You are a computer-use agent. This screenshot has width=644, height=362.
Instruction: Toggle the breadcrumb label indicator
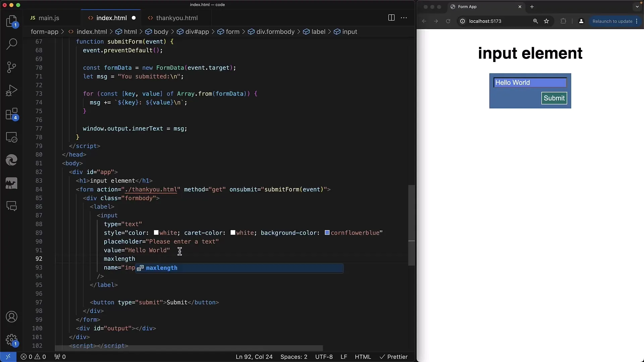[x=318, y=32]
